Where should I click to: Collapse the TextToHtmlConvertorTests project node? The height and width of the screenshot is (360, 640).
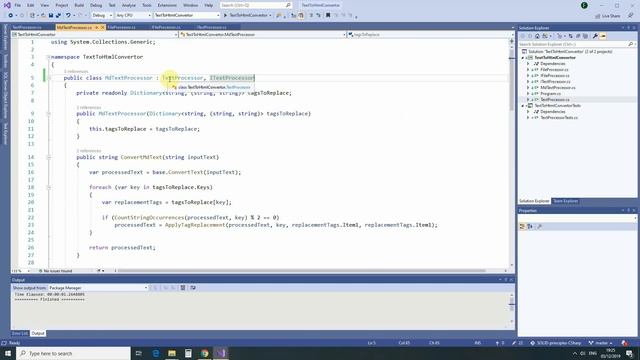(523, 106)
